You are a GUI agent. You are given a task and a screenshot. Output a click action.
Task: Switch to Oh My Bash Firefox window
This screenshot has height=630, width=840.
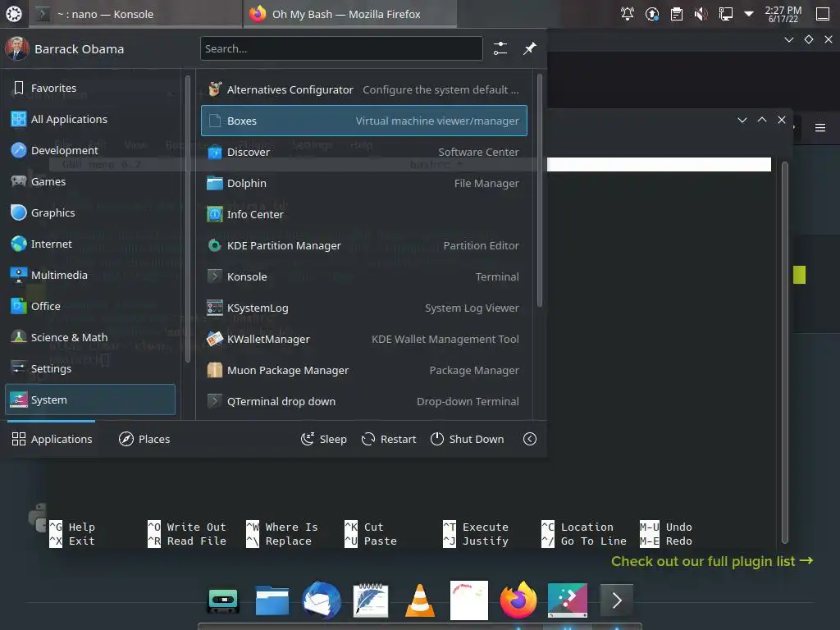(x=350, y=14)
